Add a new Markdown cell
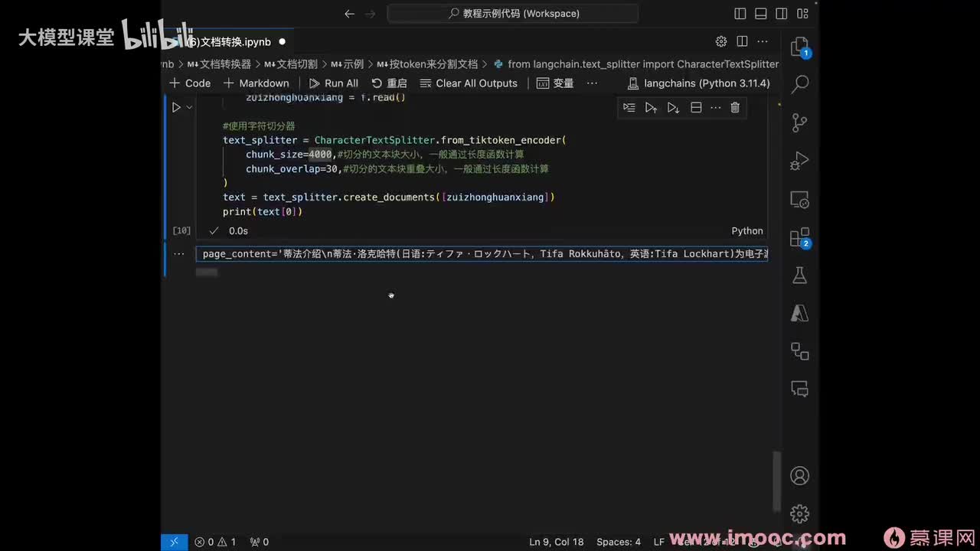The width and height of the screenshot is (980, 551). pyautogui.click(x=256, y=83)
